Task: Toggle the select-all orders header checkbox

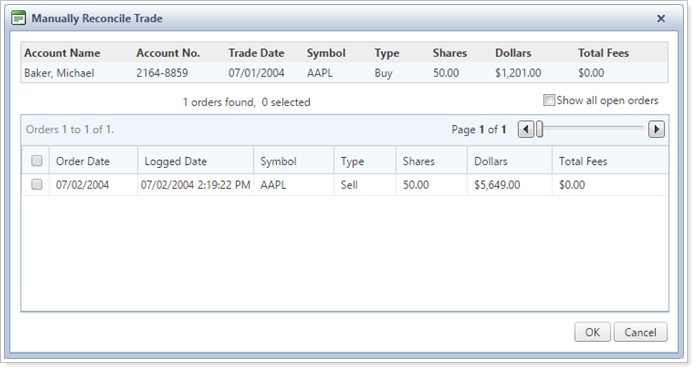Action: coord(37,160)
